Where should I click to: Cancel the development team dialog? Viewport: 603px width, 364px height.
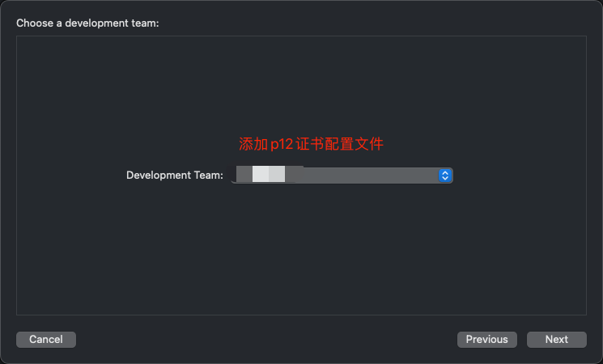pos(46,340)
